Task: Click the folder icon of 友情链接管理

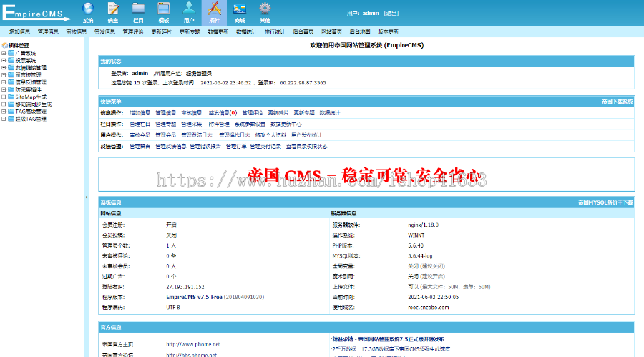Action: point(11,67)
